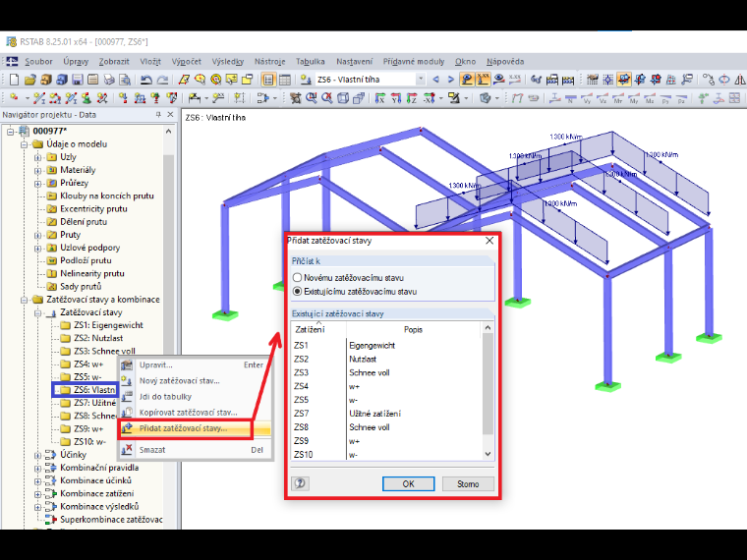Click the isometric cube view icon
The image size is (747, 560).
pos(342,98)
